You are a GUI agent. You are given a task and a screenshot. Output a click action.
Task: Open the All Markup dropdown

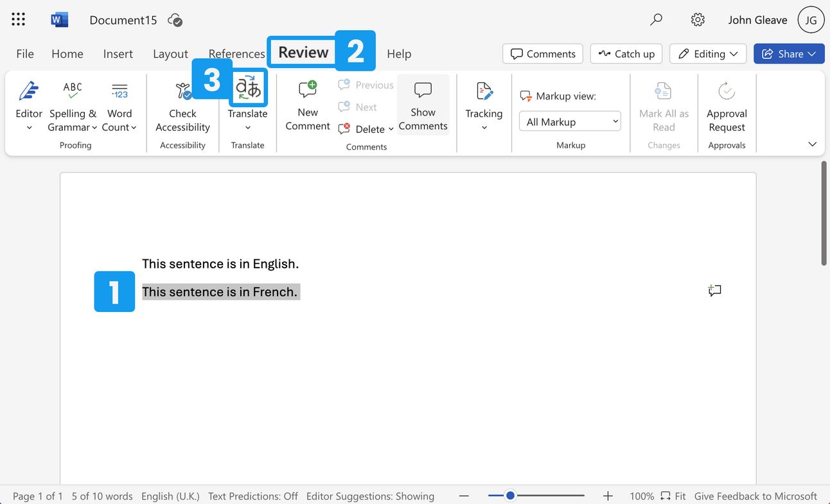pos(570,121)
